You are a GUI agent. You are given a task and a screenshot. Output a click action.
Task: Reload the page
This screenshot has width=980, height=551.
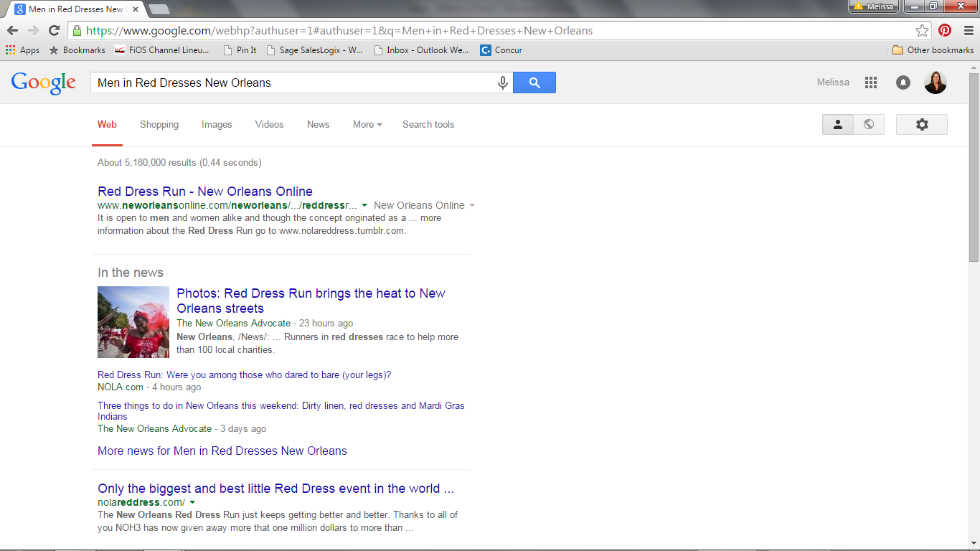pos(54,31)
